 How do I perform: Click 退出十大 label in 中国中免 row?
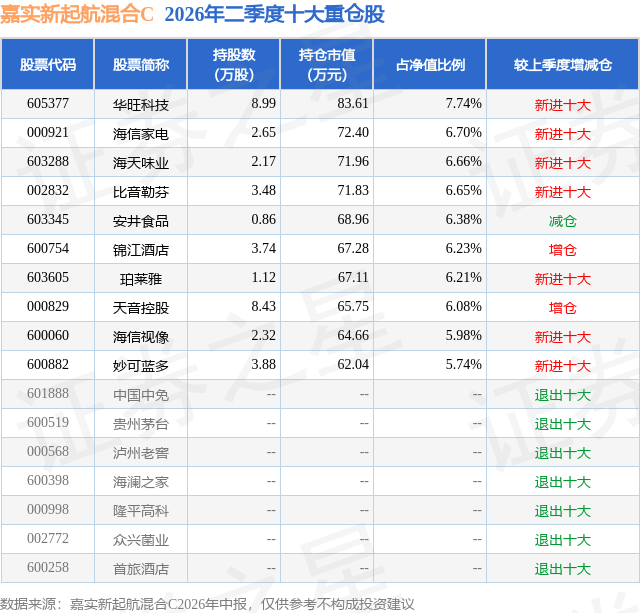pos(562,395)
